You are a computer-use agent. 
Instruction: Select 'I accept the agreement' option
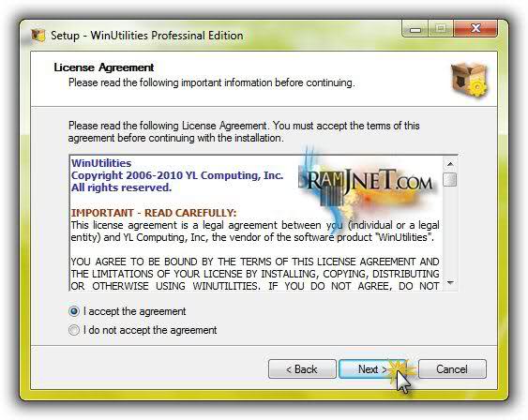[74, 311]
